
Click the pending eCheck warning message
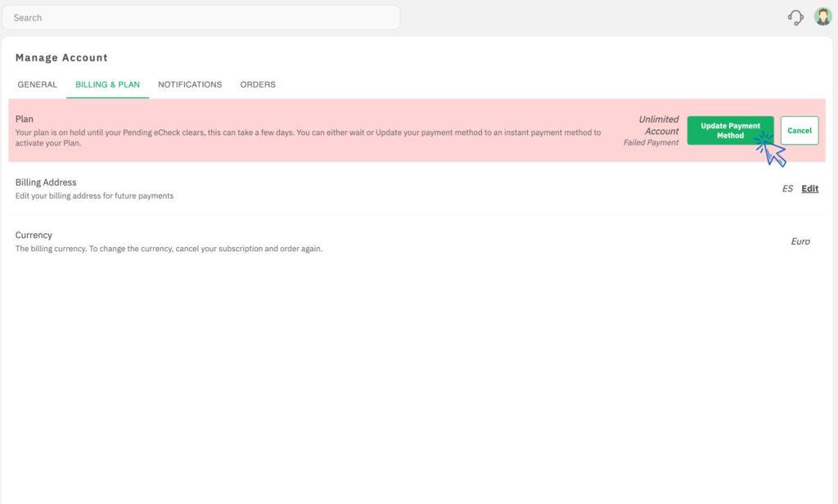tap(308, 137)
